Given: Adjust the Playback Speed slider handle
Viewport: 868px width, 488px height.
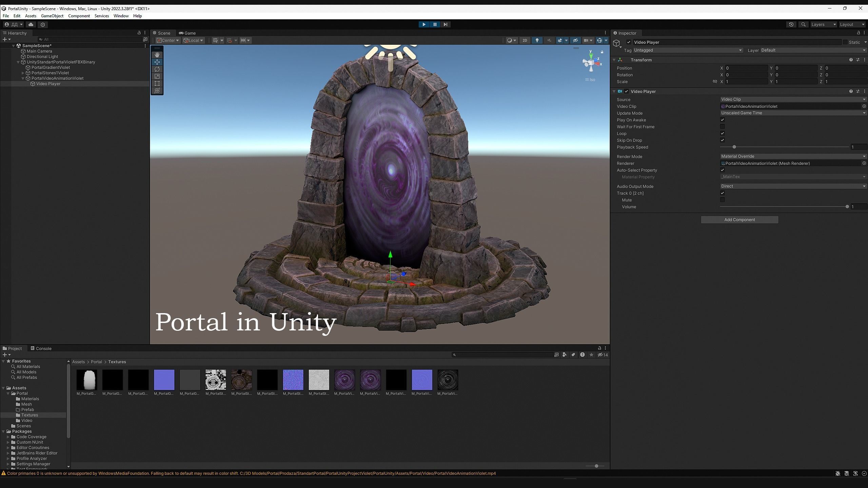Looking at the screenshot, I should (734, 147).
